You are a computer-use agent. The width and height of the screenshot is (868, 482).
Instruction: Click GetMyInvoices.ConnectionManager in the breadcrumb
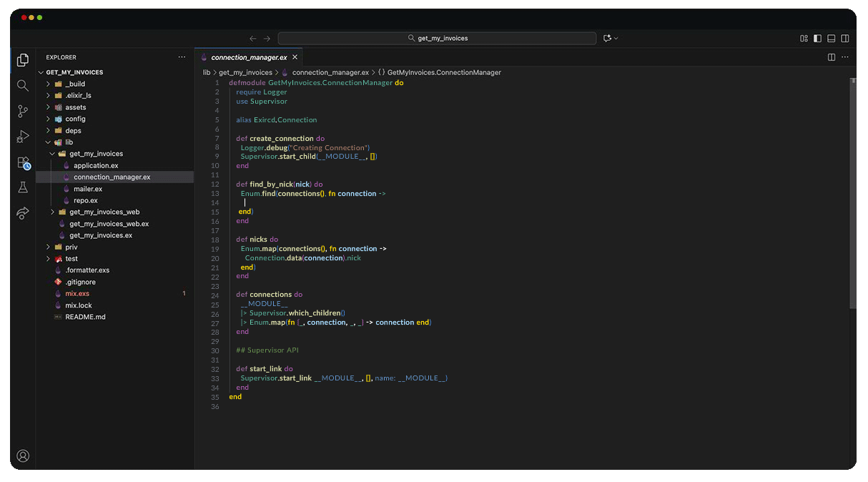pos(443,72)
